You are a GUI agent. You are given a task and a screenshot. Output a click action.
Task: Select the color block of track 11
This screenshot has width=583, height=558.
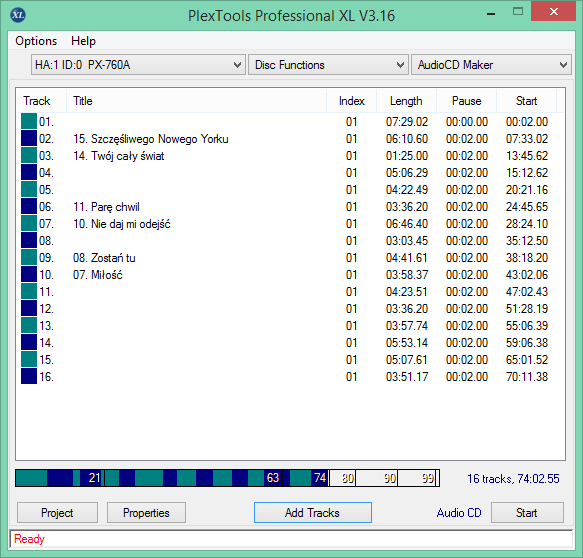click(x=29, y=291)
